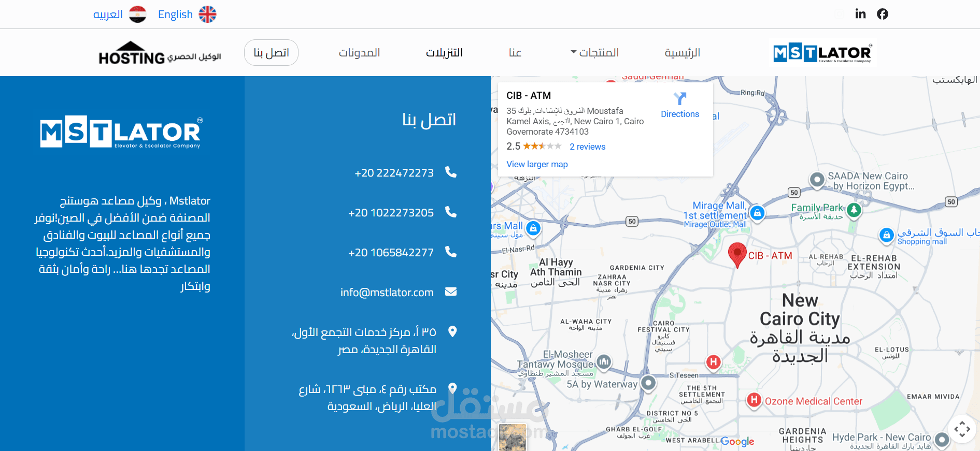Click the UK flag icon
Screen dimensions: 980x451
[x=207, y=14]
